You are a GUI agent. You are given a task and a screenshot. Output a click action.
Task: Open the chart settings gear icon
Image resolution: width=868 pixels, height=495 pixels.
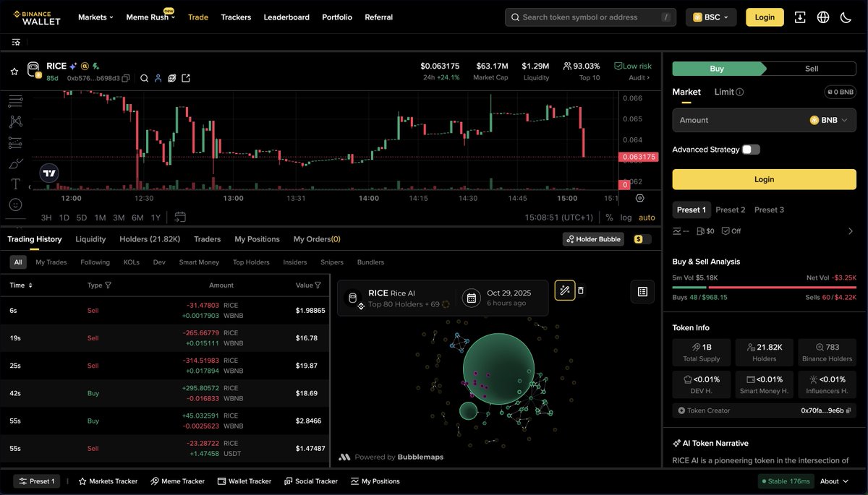(639, 199)
